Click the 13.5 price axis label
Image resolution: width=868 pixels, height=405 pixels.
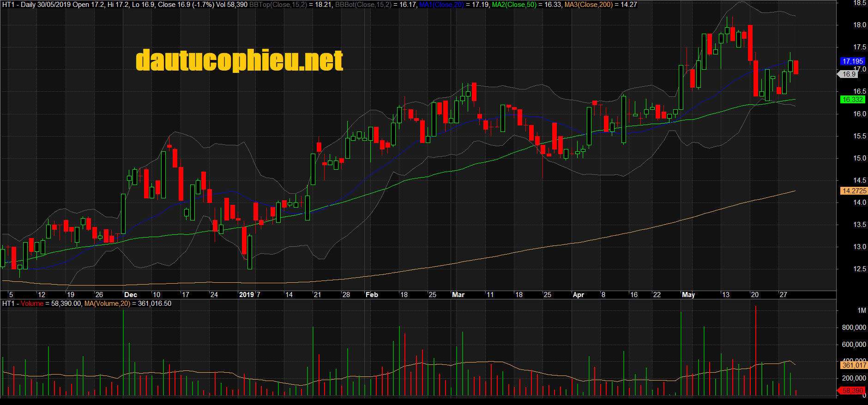click(x=860, y=225)
